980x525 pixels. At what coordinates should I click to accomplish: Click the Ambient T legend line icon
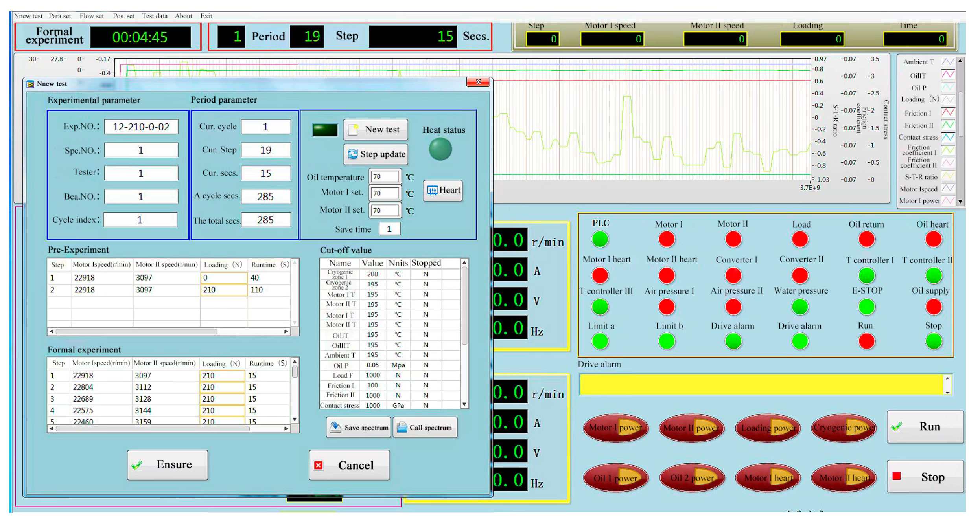tap(947, 62)
